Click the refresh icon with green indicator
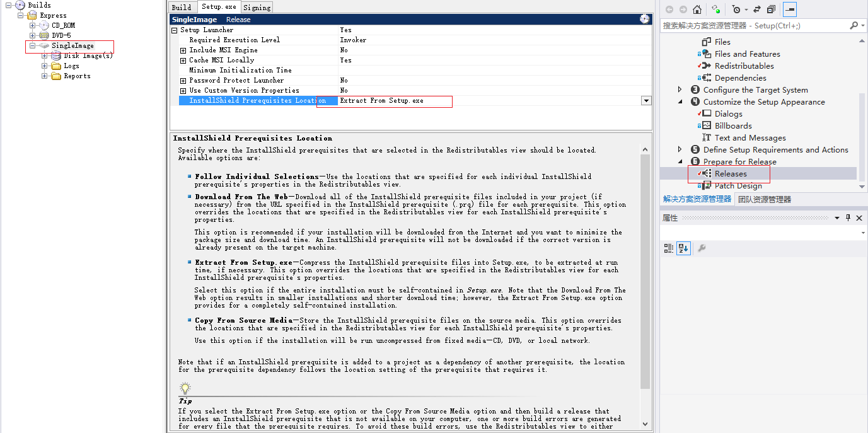The image size is (868, 433). coord(715,9)
